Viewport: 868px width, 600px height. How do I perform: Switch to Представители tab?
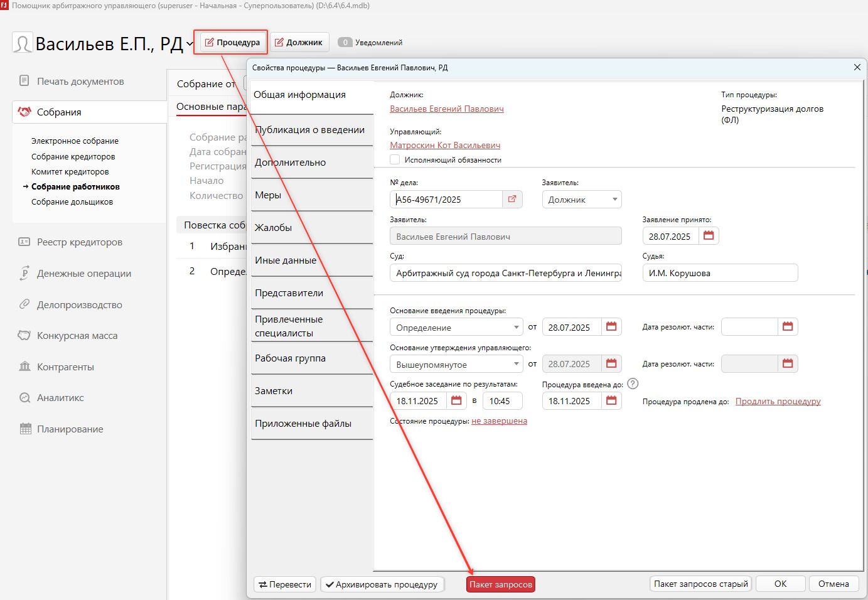(x=312, y=293)
